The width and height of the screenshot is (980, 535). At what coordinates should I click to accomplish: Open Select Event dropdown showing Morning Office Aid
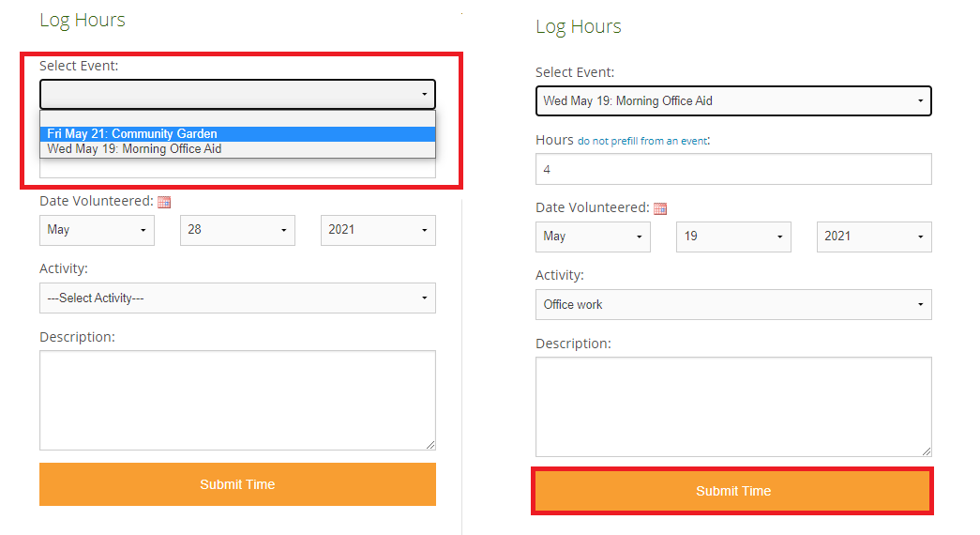[733, 100]
